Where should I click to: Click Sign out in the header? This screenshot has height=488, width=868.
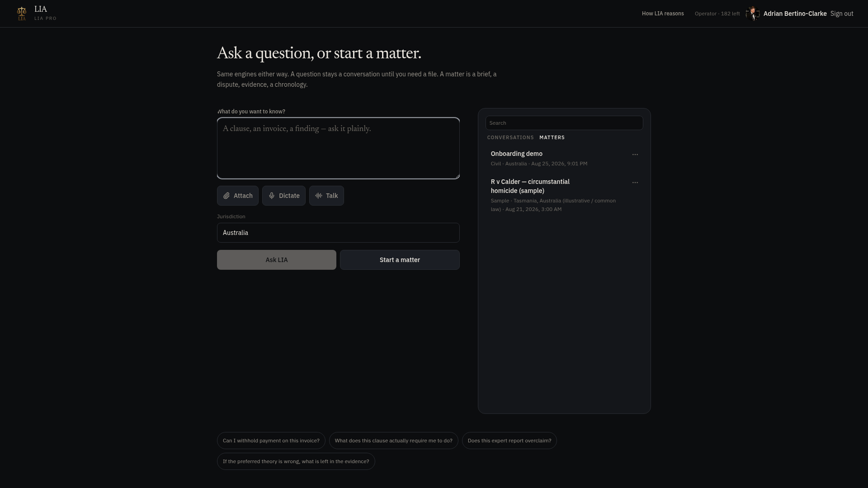[x=842, y=14]
